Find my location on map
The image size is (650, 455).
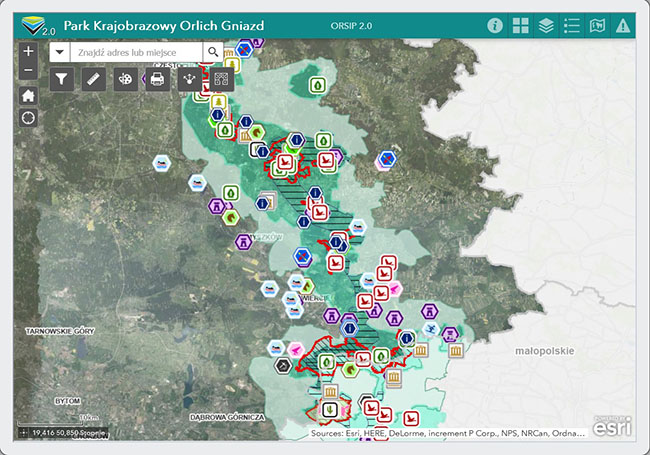point(28,118)
